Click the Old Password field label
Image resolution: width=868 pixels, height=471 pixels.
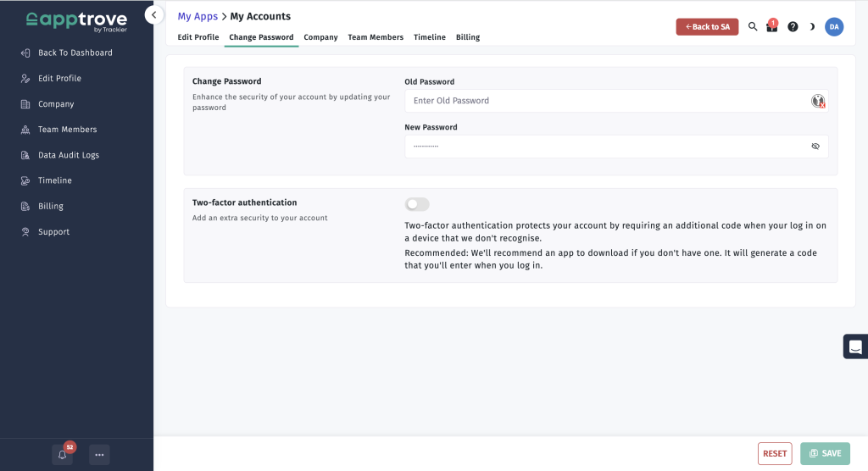[x=430, y=82]
